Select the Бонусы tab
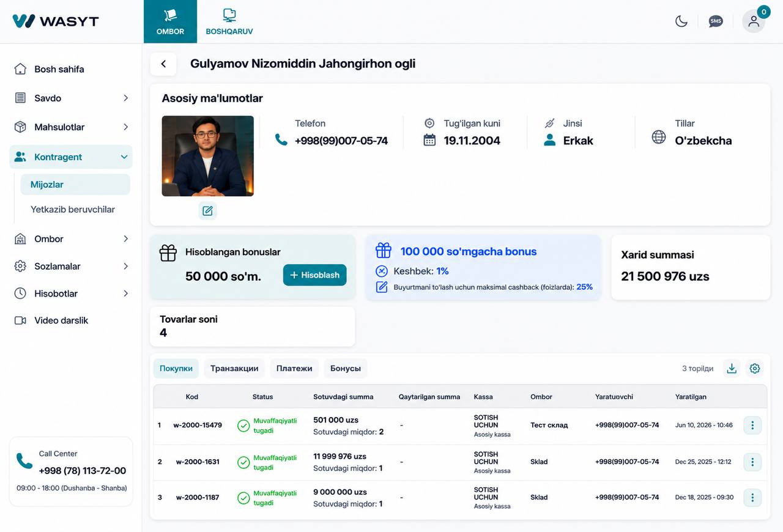Viewport: 783px width, 532px height. (346, 368)
